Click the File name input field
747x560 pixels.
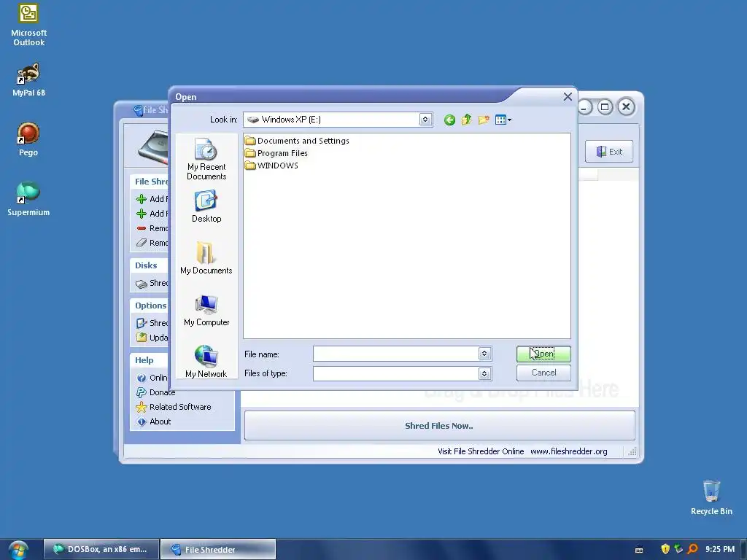[x=396, y=354]
